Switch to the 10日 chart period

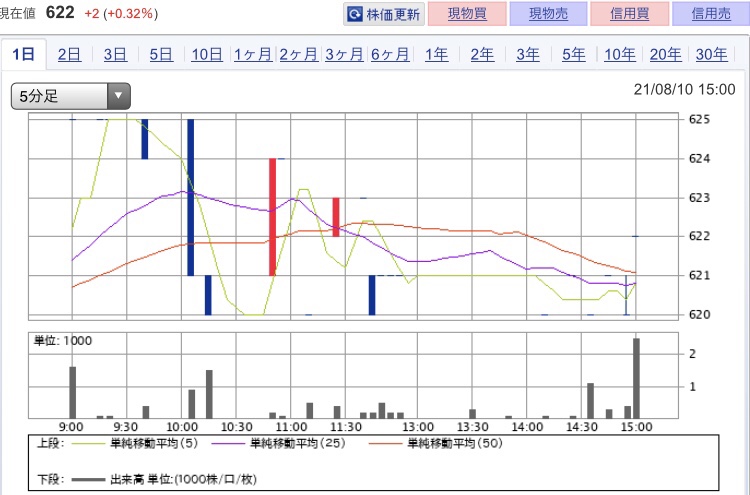207,55
